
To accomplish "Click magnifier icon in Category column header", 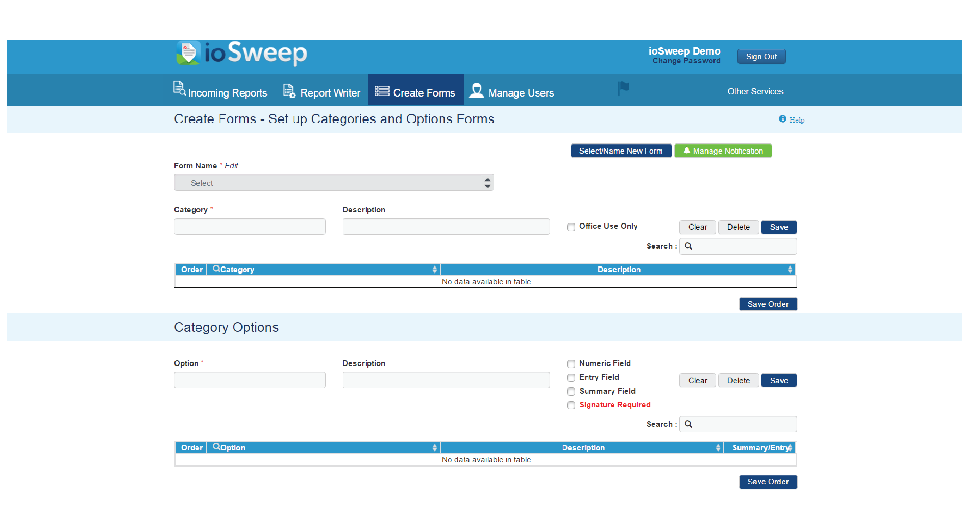I will [x=216, y=269].
